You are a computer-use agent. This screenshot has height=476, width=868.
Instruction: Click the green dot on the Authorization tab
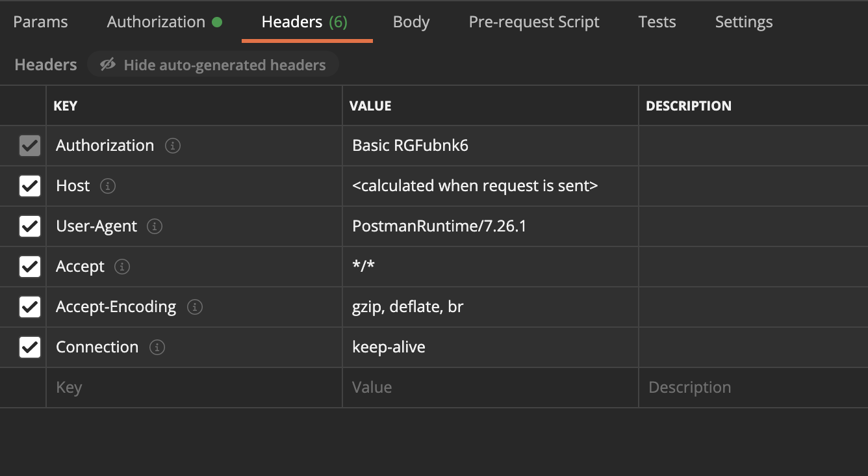[216, 21]
